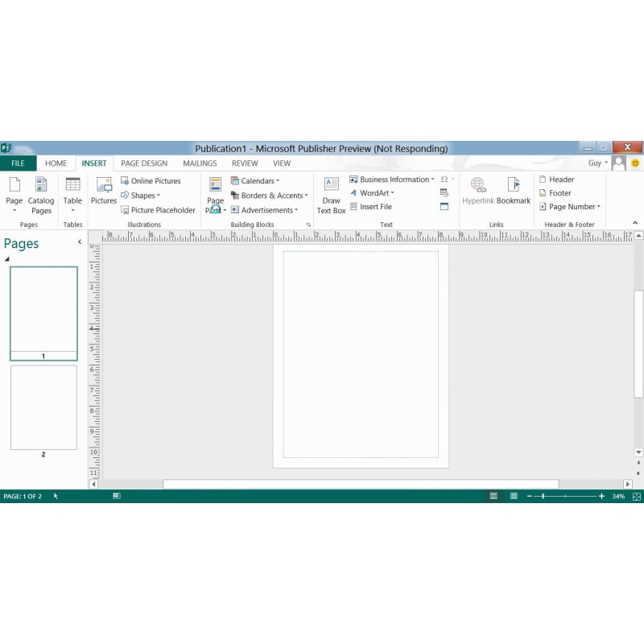Switch to two-page spread view
The height and width of the screenshot is (644, 644).
point(514,497)
